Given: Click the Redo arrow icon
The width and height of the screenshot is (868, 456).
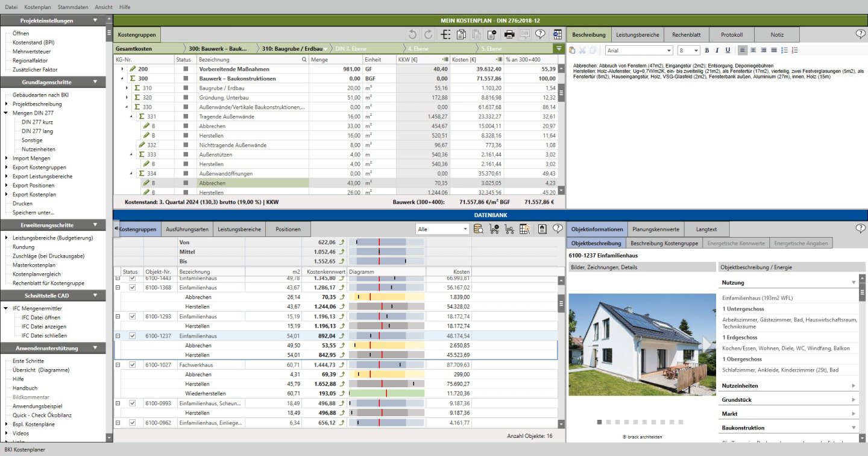Looking at the screenshot, I should [428, 34].
